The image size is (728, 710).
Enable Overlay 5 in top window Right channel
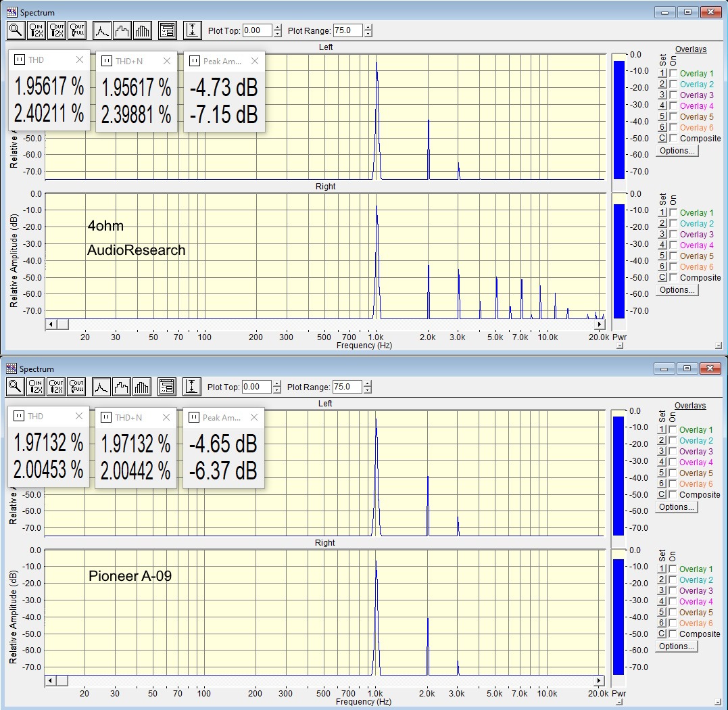click(x=673, y=256)
